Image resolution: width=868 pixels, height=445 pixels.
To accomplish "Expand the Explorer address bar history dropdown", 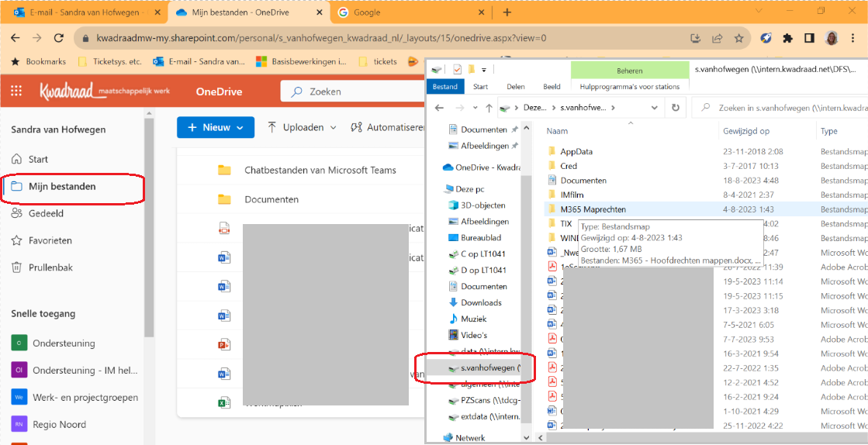I will coord(655,108).
